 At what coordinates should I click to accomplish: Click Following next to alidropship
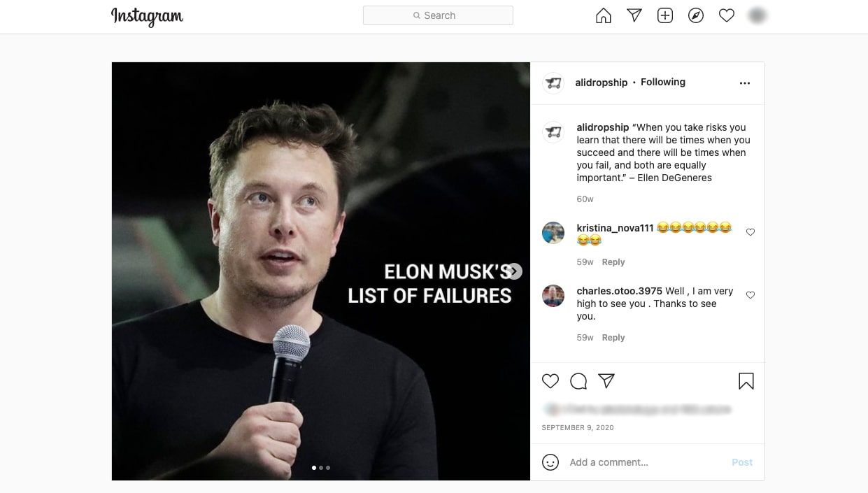click(x=662, y=83)
